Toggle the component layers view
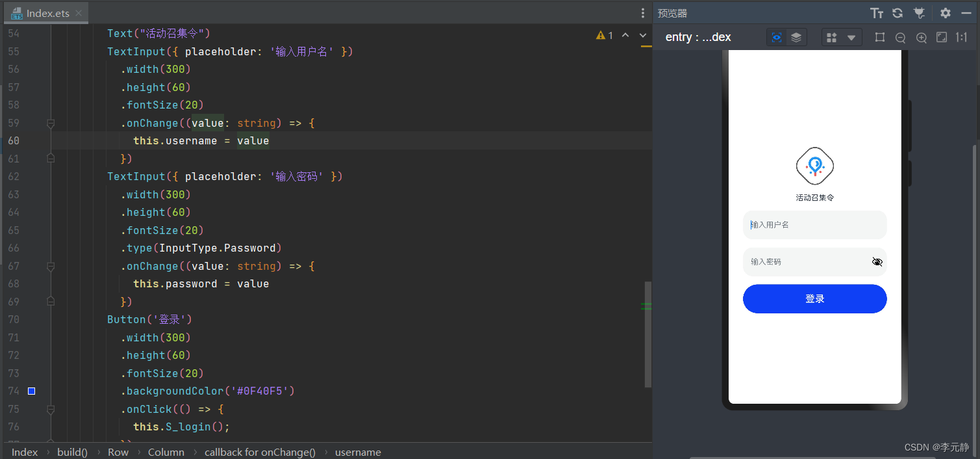Screen dimensions: 980x459 (796, 37)
